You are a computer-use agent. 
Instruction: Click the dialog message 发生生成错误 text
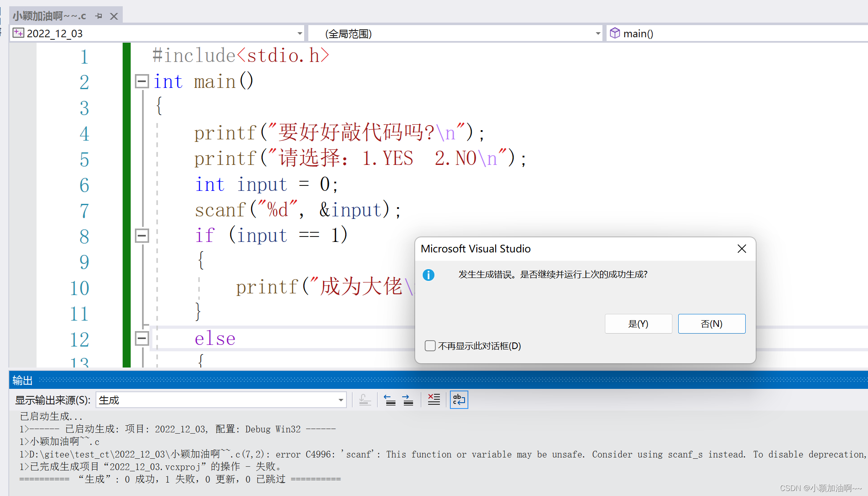553,275
